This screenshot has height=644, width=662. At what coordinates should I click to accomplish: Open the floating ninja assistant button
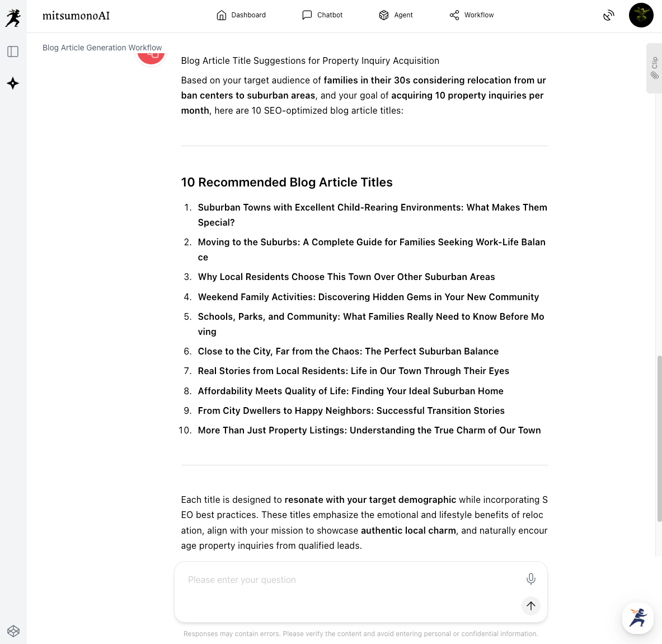[x=638, y=618]
